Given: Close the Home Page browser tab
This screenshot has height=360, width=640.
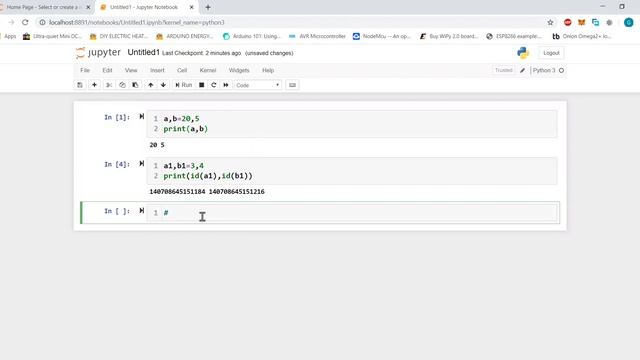Looking at the screenshot, I should 88,7.
